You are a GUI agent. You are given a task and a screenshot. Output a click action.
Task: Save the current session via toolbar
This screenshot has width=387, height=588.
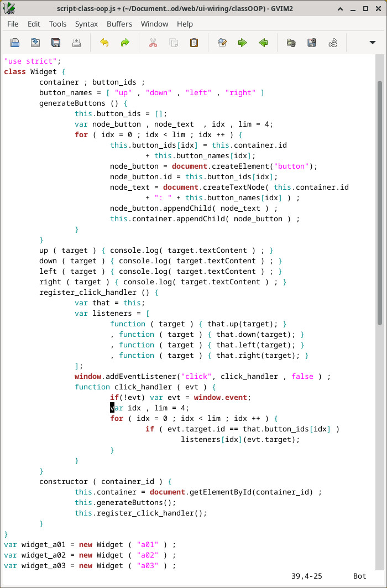click(x=311, y=43)
